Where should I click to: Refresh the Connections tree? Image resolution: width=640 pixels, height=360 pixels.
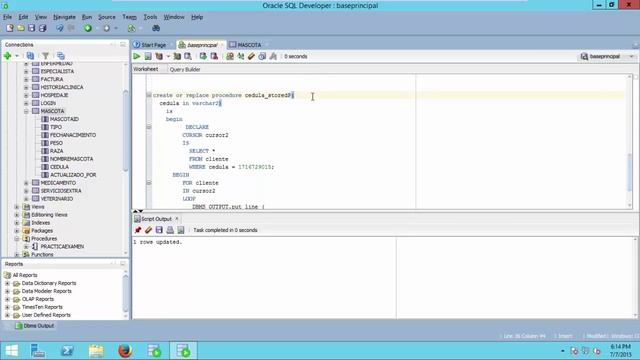[30, 56]
